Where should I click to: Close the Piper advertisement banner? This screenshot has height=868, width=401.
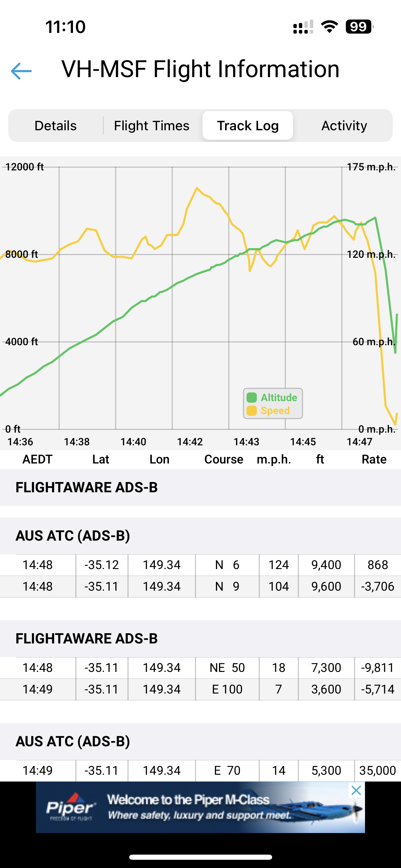356,791
